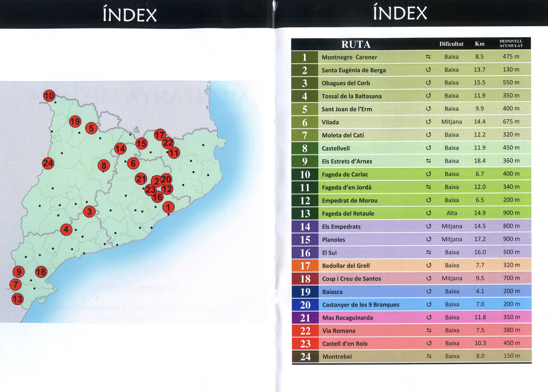Screen dimensions: 548x392
Task: Click the circular route icon for Vilada
Action: click(x=428, y=122)
